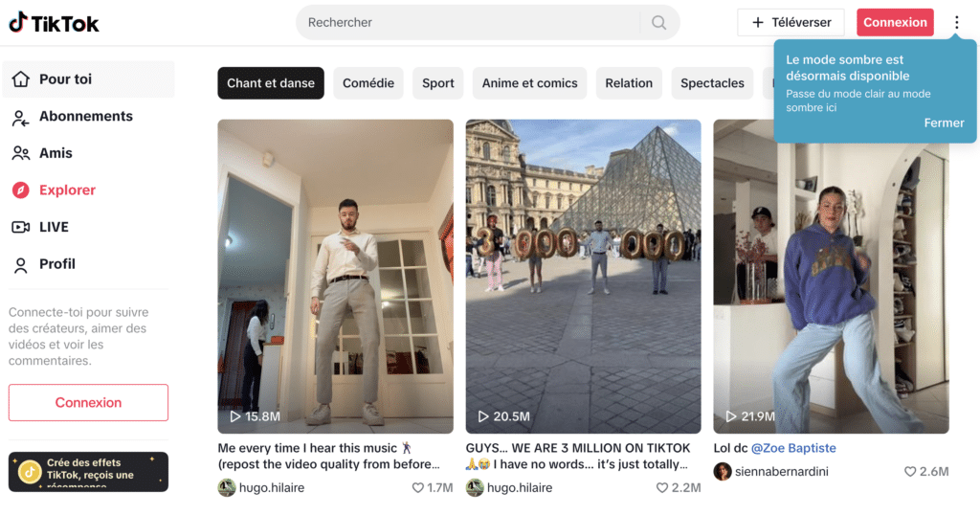Viewport: 980px width, 515px height.
Task: Click the red Connexion button in header
Action: (895, 23)
